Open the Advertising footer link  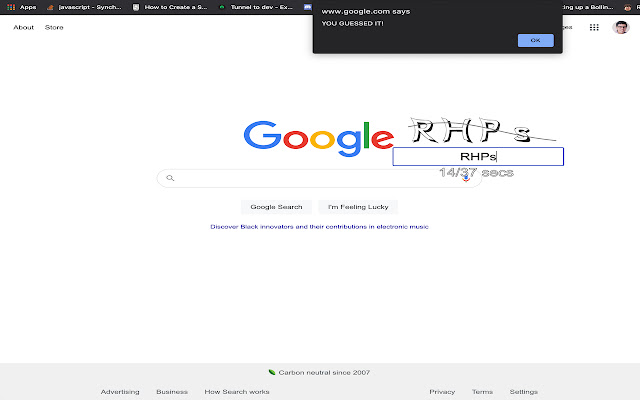coord(120,391)
